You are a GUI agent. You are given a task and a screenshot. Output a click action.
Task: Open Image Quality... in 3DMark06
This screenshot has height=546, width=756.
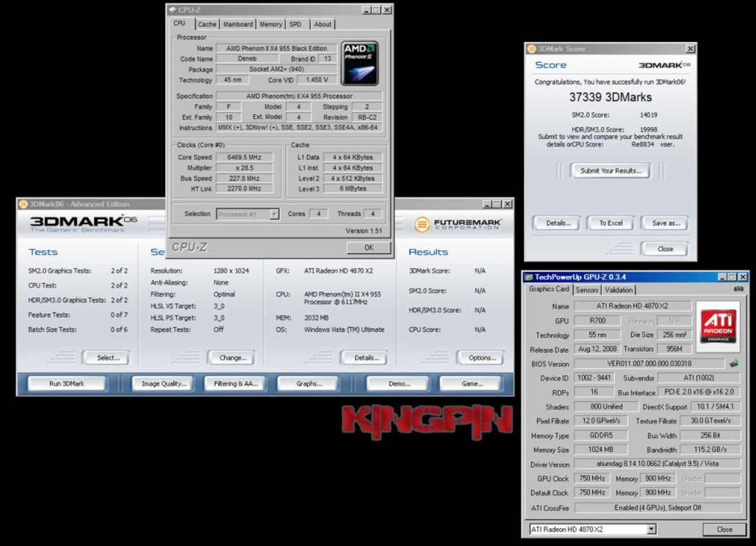pyautogui.click(x=164, y=384)
